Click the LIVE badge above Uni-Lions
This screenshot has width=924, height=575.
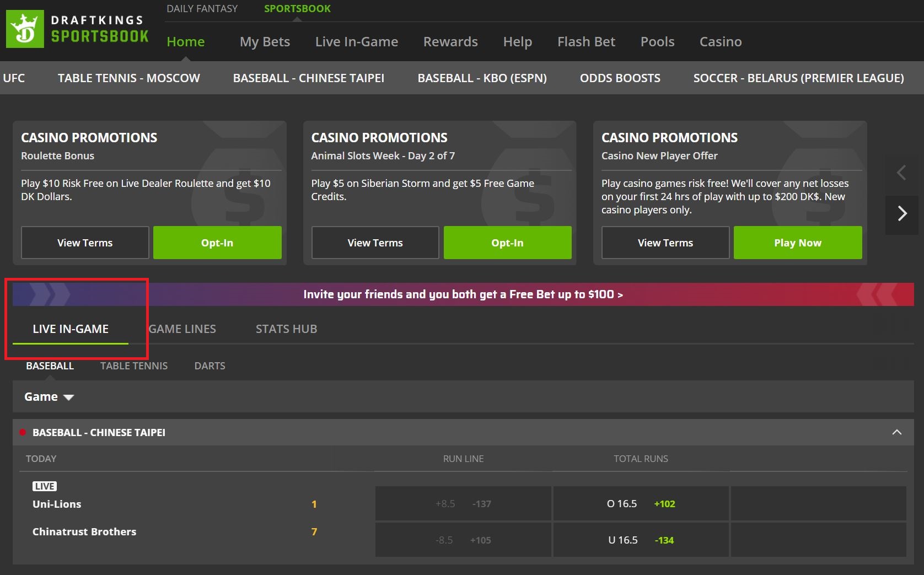tap(45, 486)
